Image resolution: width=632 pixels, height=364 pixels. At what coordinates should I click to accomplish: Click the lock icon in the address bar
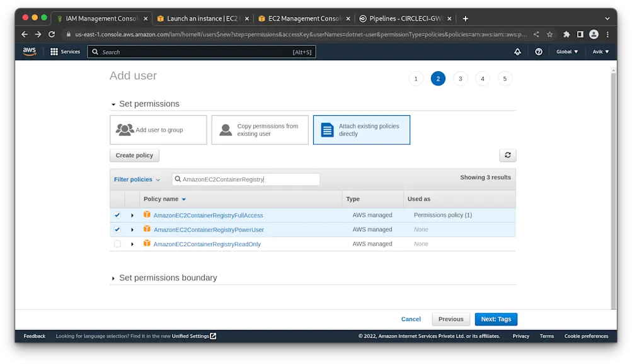tap(68, 34)
